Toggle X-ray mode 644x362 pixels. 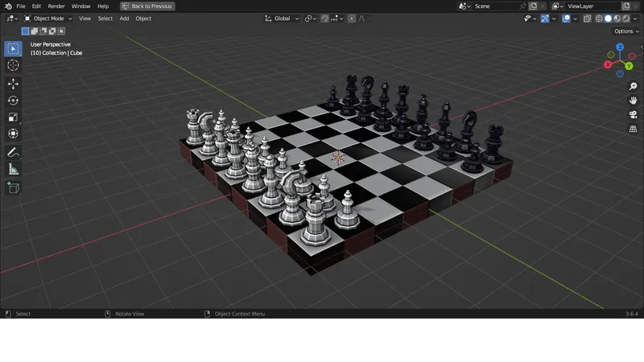(587, 19)
